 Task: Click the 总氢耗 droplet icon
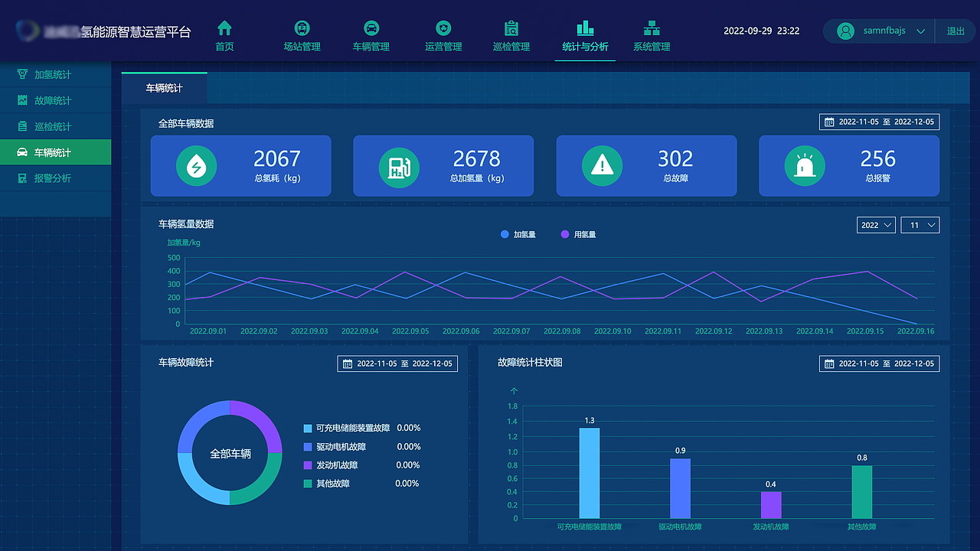click(197, 165)
